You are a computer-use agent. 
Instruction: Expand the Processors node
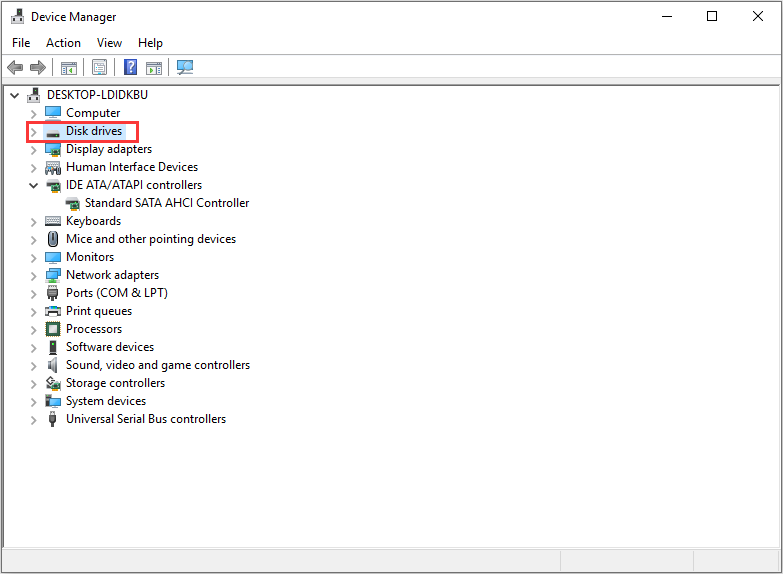point(33,330)
